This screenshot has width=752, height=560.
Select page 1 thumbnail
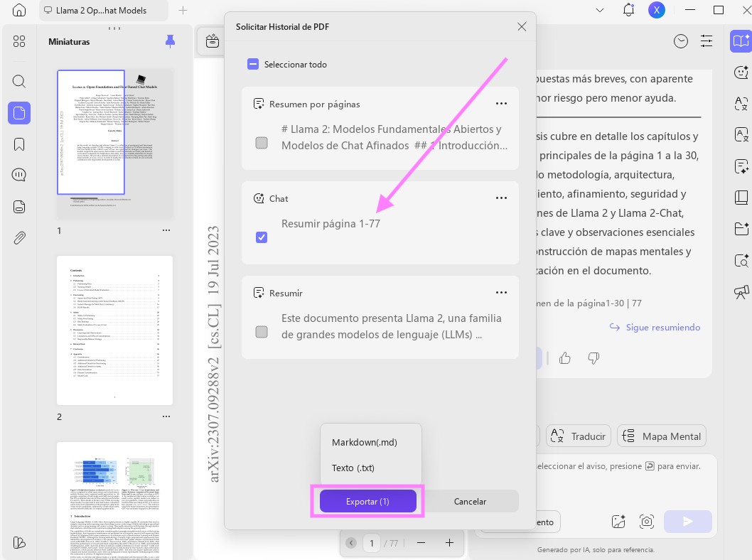114,144
